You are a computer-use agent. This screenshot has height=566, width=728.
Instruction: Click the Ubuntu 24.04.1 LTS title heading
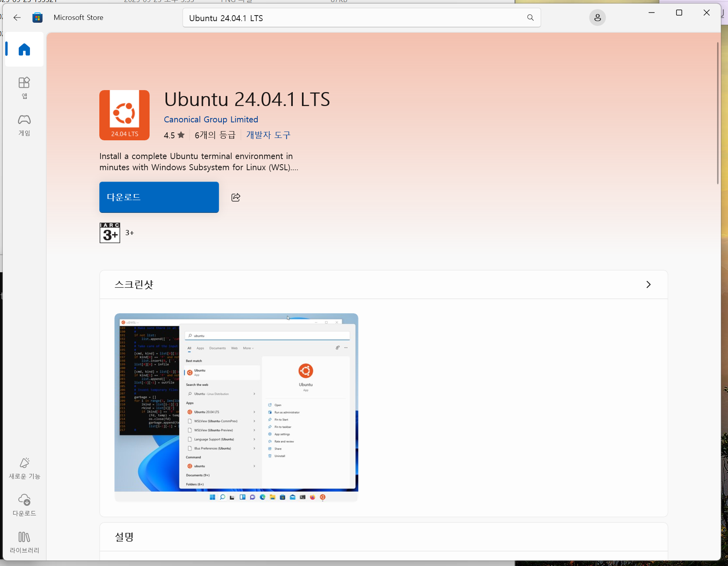247,99
